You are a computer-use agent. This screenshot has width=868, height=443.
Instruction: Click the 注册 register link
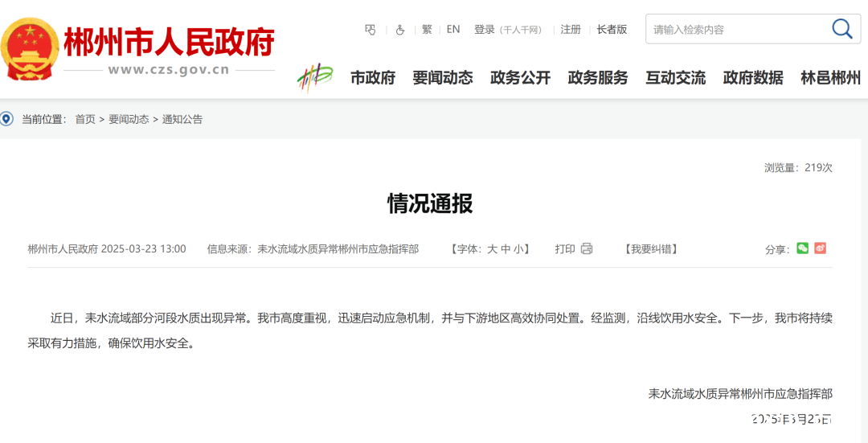tap(571, 30)
